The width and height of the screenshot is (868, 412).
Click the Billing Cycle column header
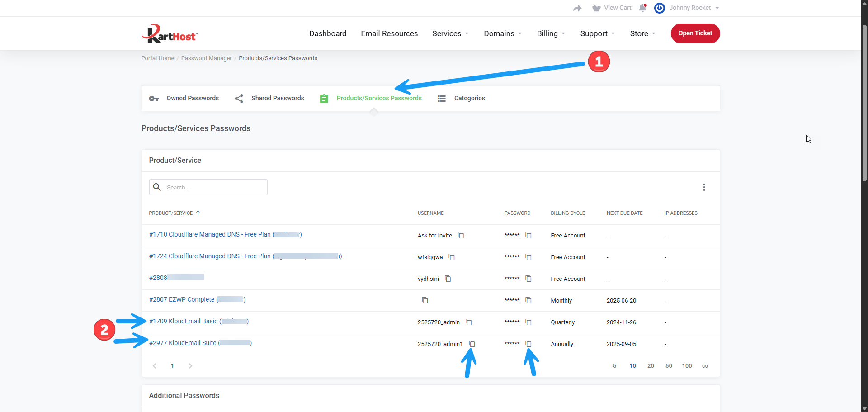(x=568, y=213)
